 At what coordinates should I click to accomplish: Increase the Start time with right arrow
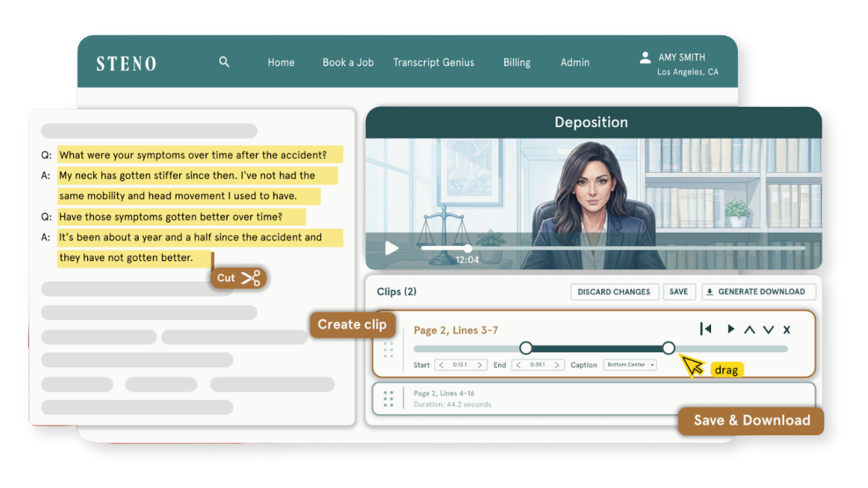tap(479, 365)
